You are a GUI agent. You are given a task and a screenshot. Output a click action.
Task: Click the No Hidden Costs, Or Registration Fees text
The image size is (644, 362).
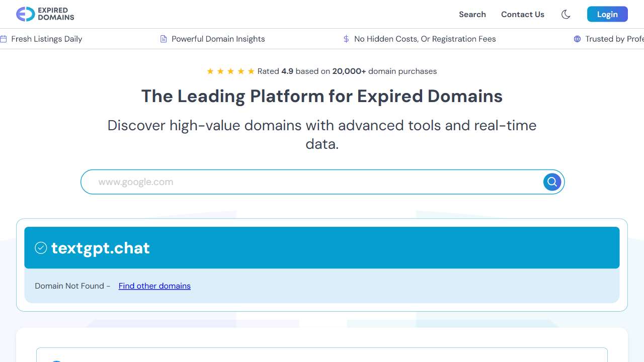(x=425, y=39)
